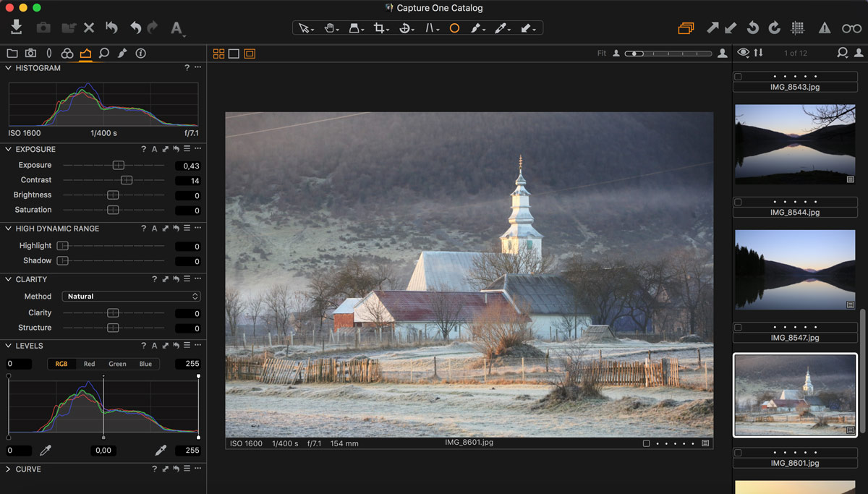Open the Color tool tab
This screenshot has height=494, width=868.
(x=67, y=54)
